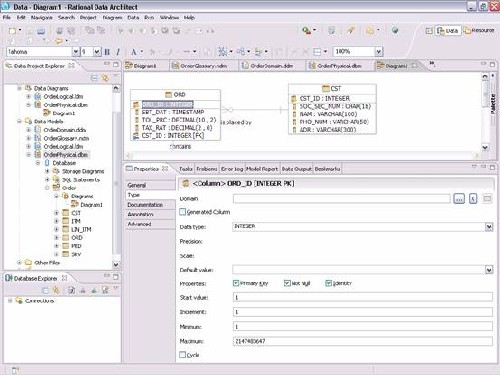Open the File menu

coord(7,17)
